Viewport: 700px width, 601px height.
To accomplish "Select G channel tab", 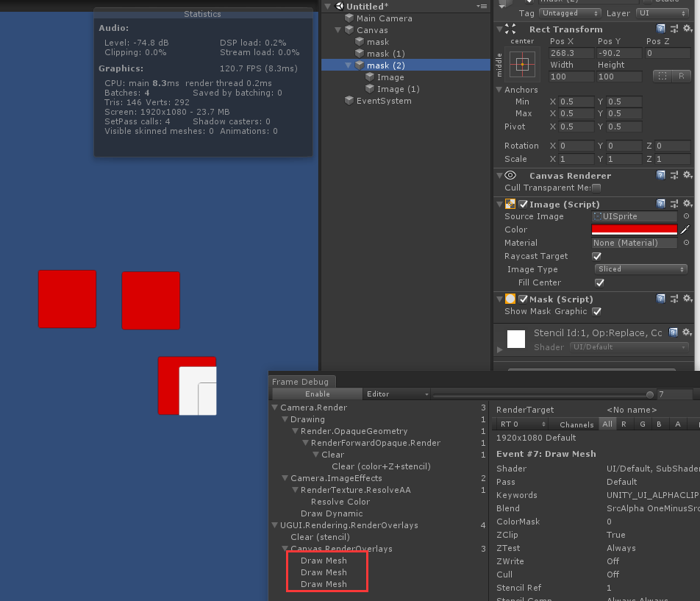I will (643, 424).
